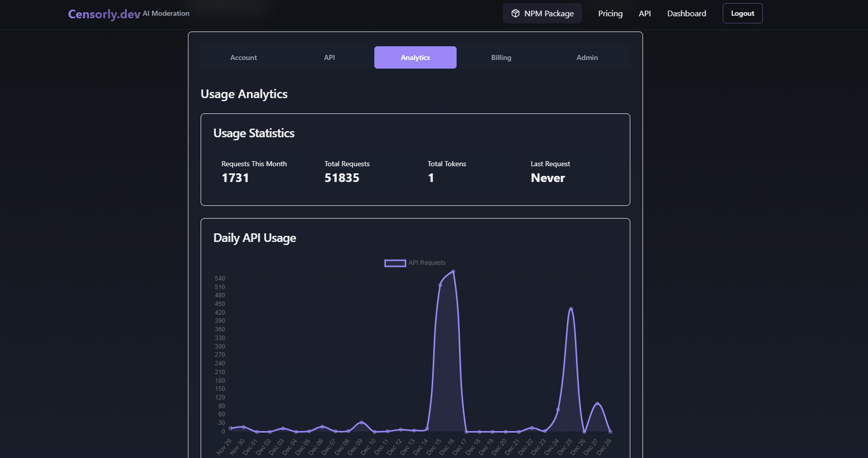
Task: Click the Requests This Month label
Action: pyautogui.click(x=254, y=164)
